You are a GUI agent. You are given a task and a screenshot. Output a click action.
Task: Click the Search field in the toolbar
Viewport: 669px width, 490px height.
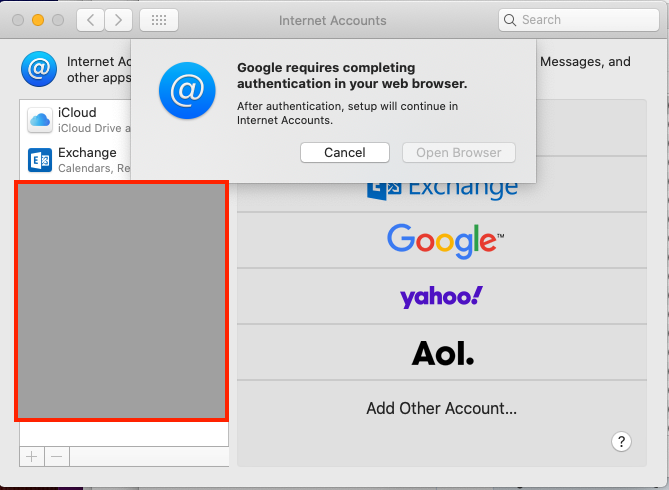point(579,20)
